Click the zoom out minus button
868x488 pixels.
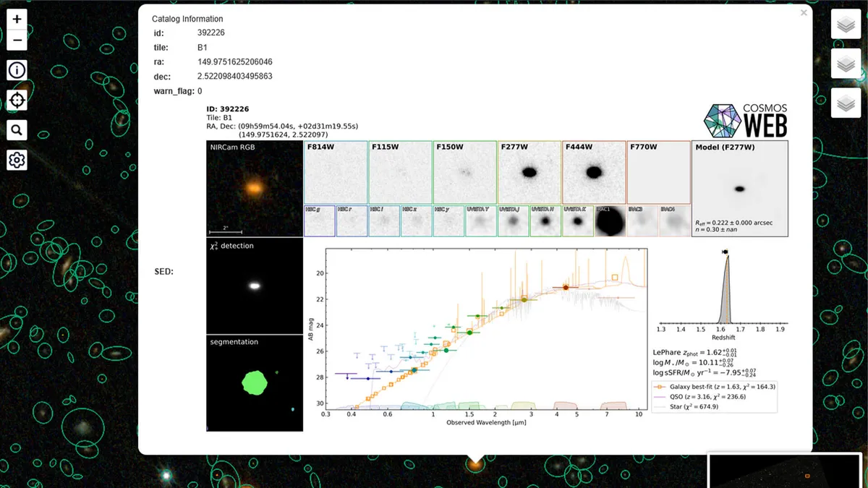click(17, 40)
